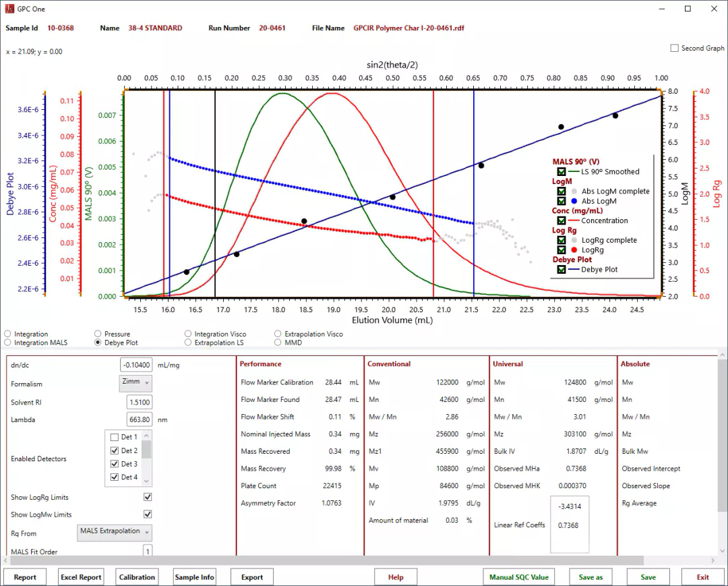Viewport: 728px width, 586px height.
Task: Toggle Abs LogM complete legend checkbox
Action: [x=562, y=192]
